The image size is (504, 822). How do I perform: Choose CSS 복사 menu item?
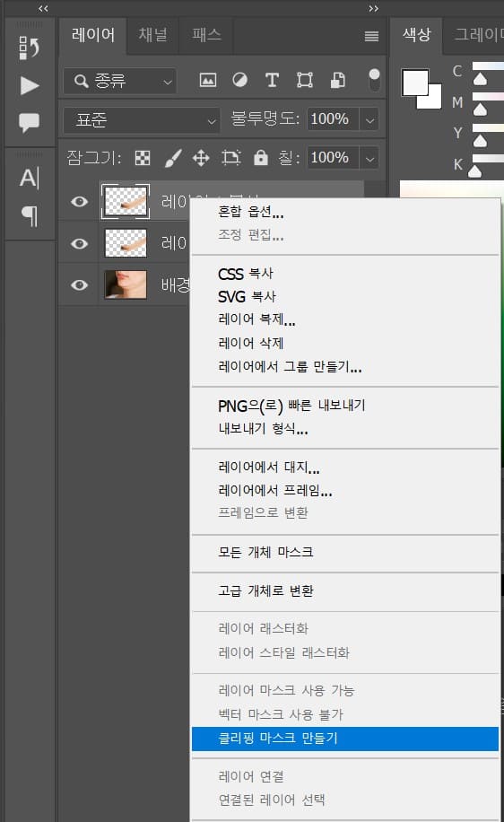[345, 273]
